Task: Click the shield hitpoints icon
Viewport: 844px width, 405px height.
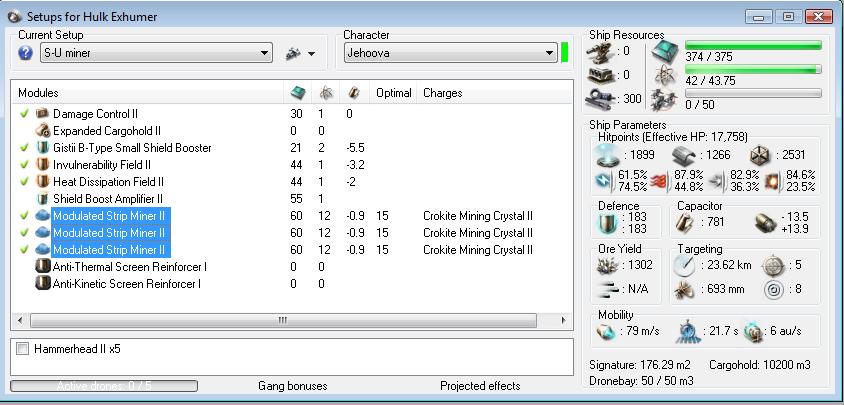Action: pyautogui.click(x=608, y=155)
